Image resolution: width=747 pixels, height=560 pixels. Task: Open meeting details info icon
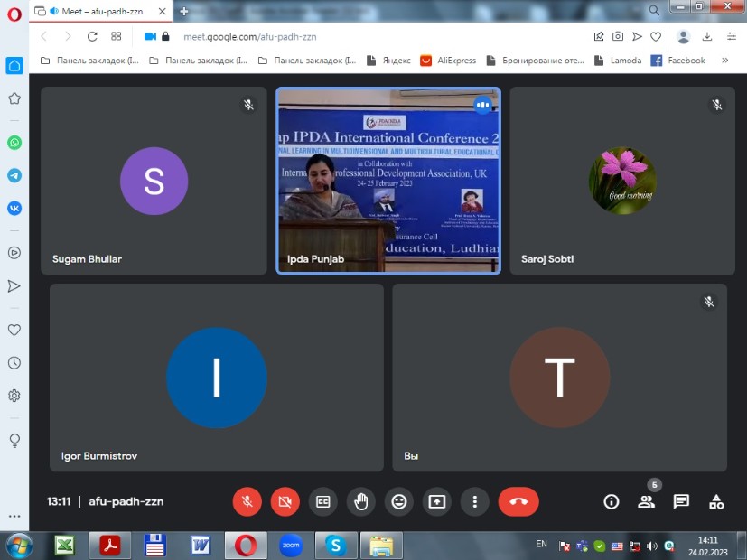click(x=612, y=501)
